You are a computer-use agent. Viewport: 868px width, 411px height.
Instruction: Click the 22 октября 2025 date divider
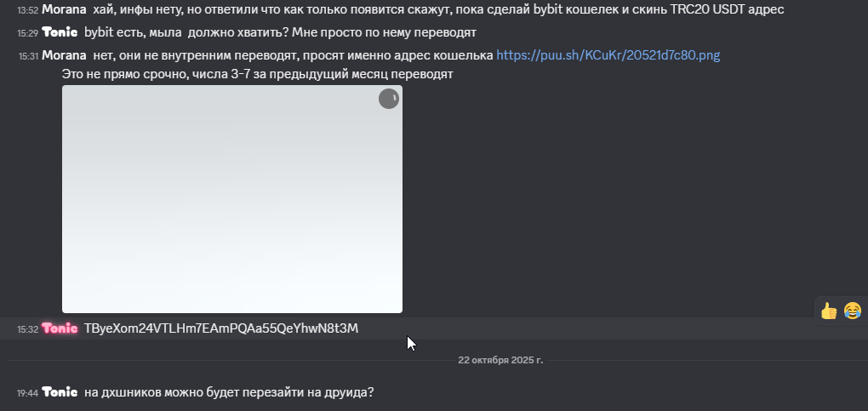click(500, 360)
